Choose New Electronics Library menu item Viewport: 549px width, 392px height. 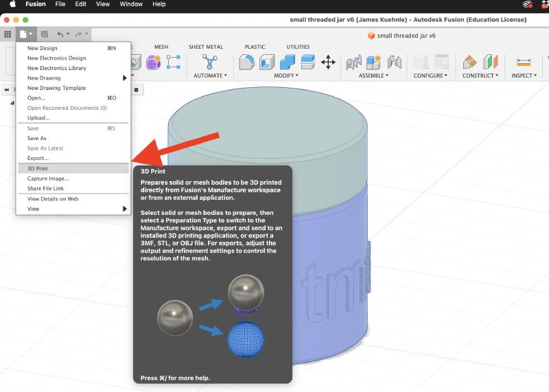click(73, 68)
